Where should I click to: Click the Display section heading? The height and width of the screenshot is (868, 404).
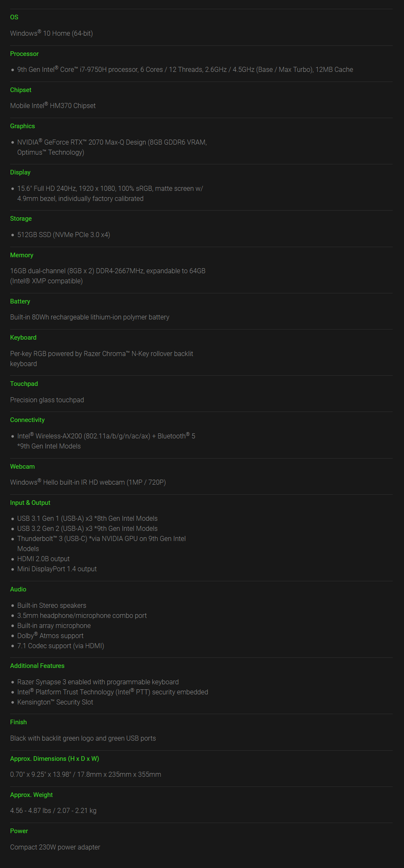[x=20, y=172]
